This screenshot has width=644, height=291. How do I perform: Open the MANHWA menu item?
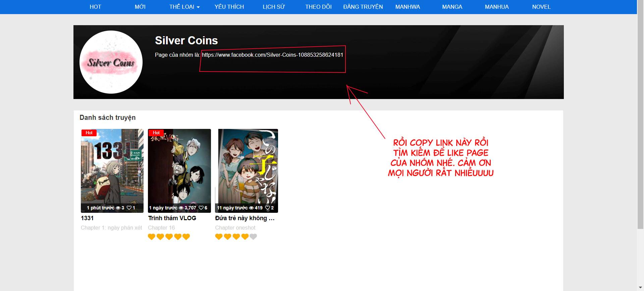click(x=407, y=7)
